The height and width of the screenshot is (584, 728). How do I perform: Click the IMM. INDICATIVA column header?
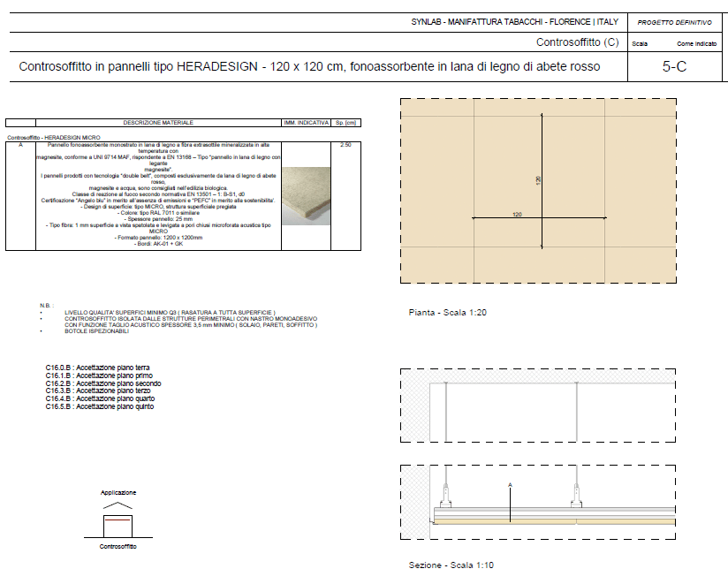point(306,122)
